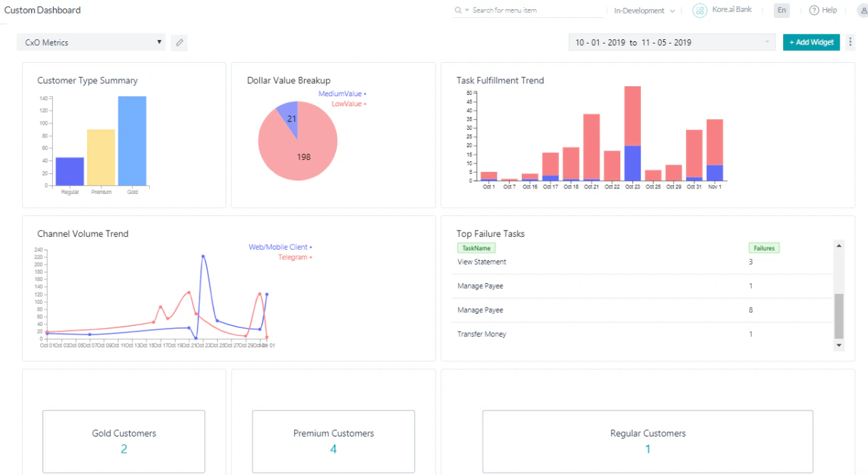The height and width of the screenshot is (475, 868).
Task: Click the scroll-up arrow in Top Failure Tasks
Action: point(839,245)
